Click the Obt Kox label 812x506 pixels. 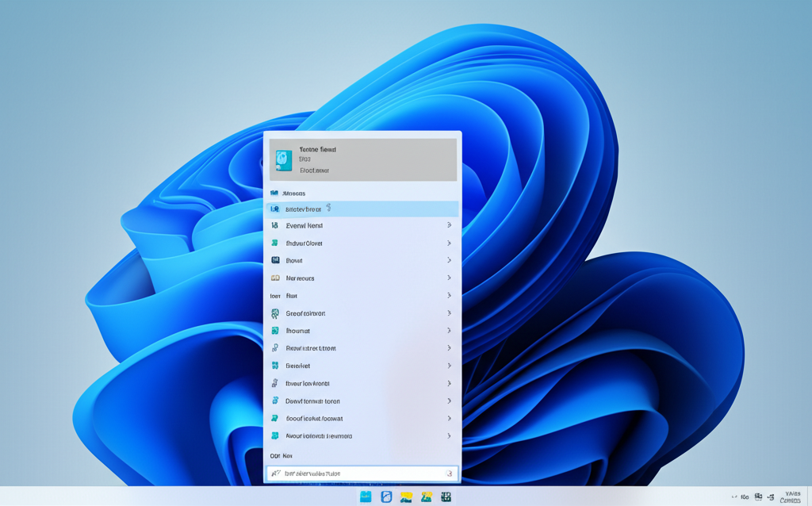pos(282,456)
